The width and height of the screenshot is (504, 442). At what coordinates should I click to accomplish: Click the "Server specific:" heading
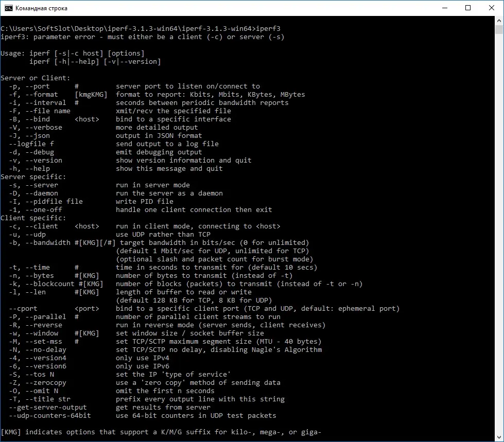coord(33,176)
